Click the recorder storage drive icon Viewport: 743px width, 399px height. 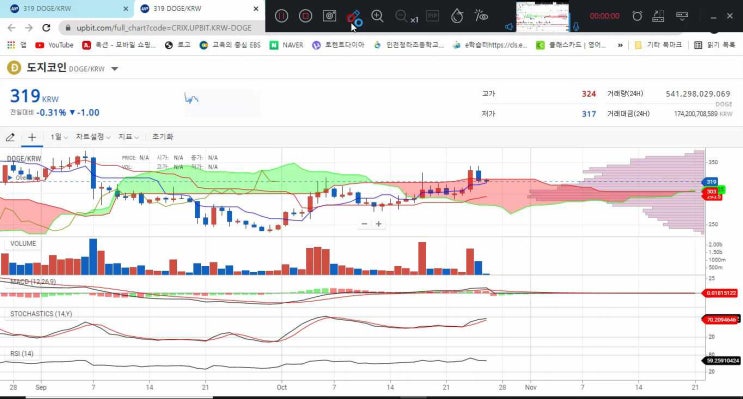point(658,16)
